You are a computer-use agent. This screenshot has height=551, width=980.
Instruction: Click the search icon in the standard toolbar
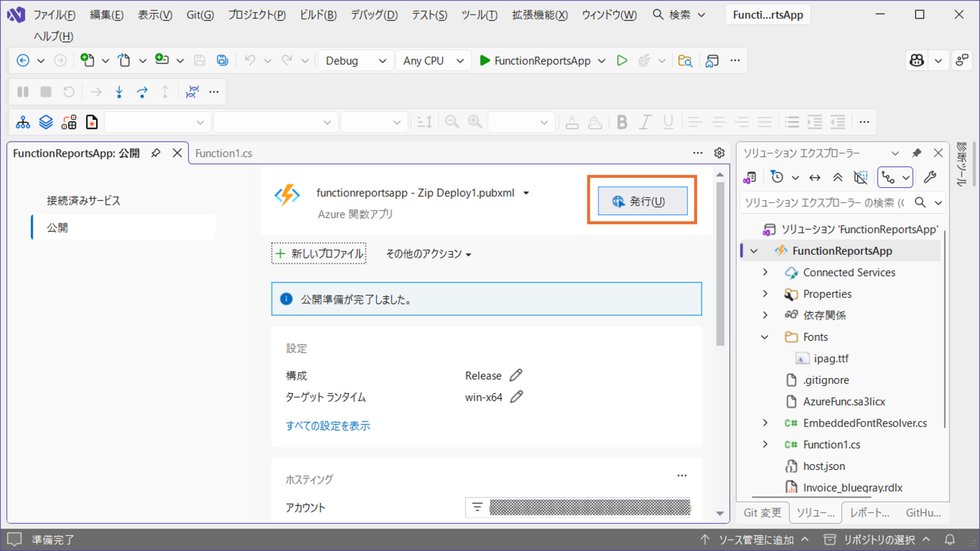point(685,60)
